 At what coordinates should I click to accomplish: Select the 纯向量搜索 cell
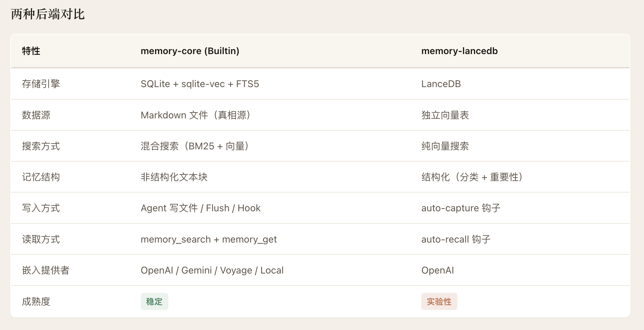click(445, 146)
